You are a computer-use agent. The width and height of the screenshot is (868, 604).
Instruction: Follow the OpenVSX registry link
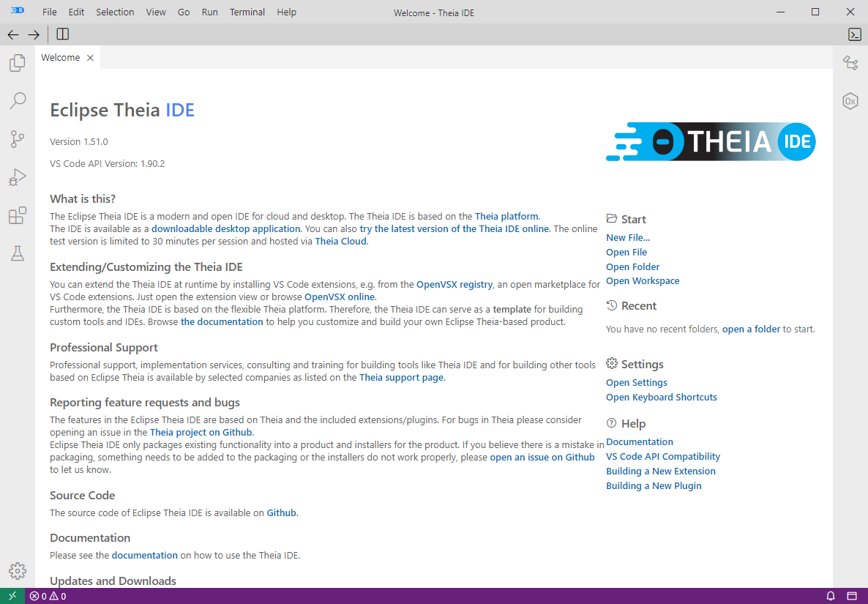pos(454,285)
